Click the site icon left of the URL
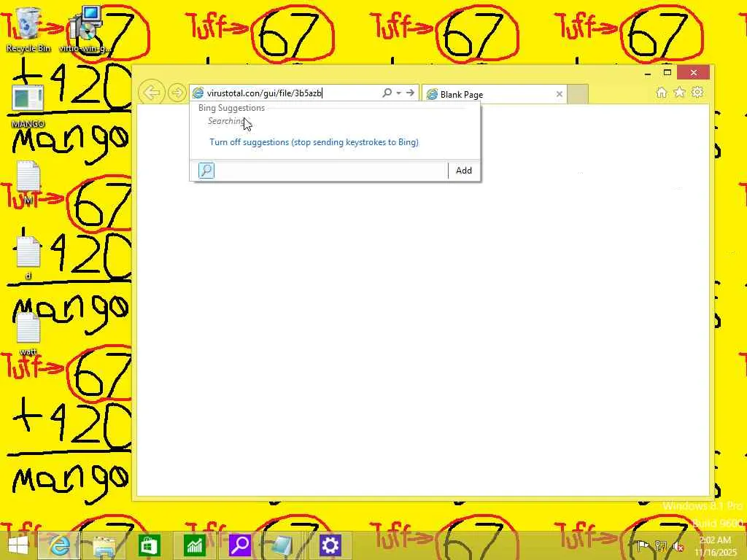The image size is (747, 560). click(x=198, y=93)
